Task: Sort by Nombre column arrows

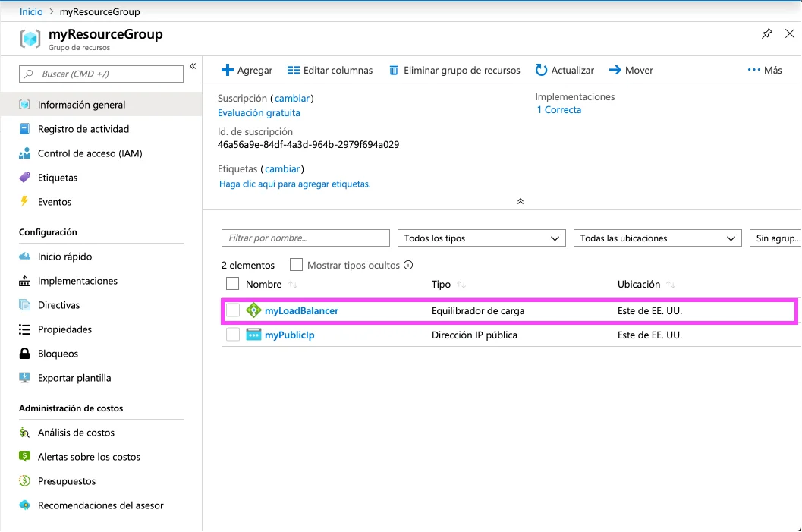Action: pyautogui.click(x=293, y=285)
